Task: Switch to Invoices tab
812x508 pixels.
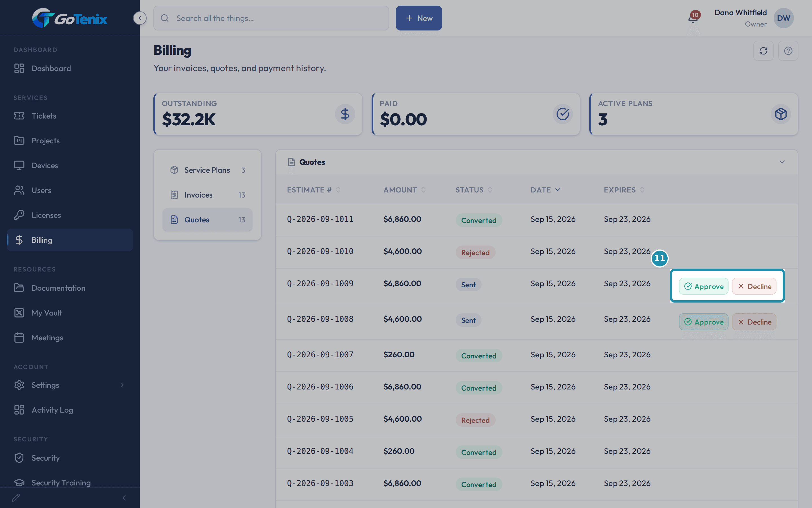Action: click(207, 195)
